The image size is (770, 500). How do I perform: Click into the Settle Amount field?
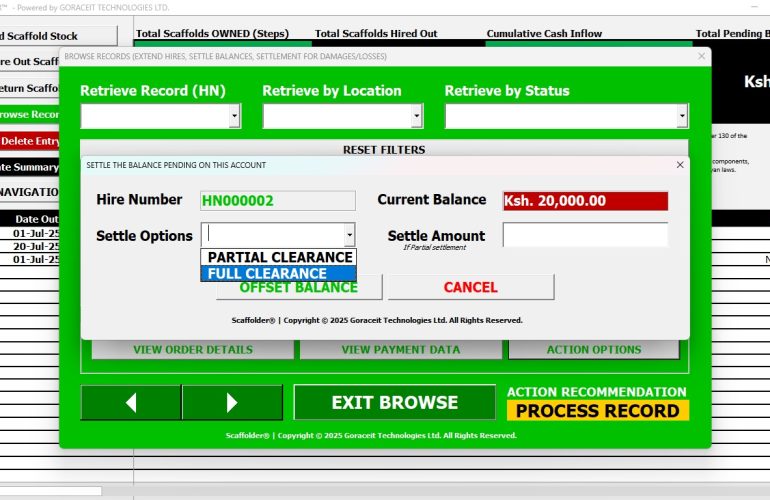click(x=585, y=235)
